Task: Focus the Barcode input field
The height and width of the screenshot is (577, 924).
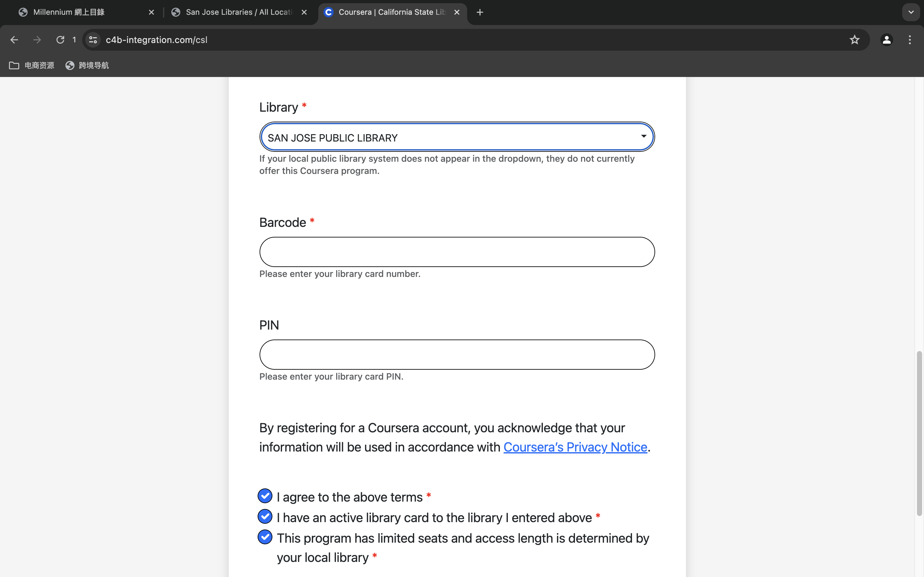Action: point(457,252)
